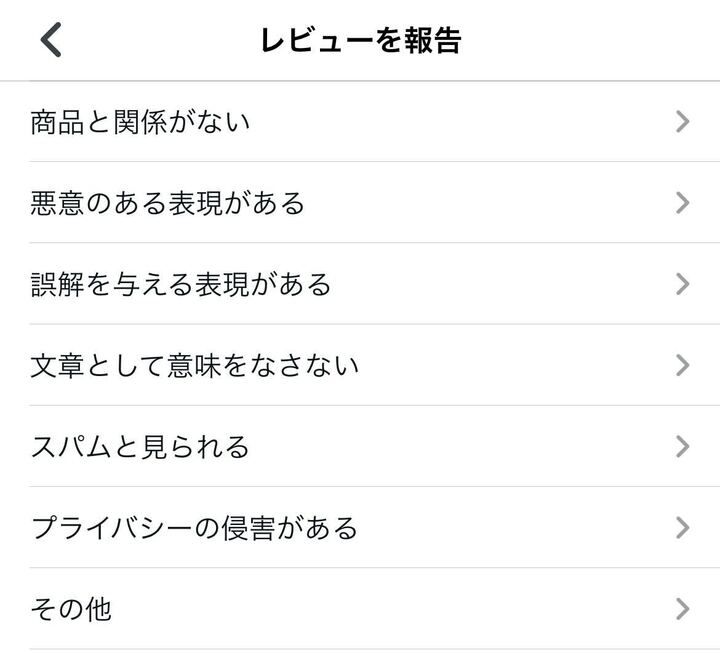Choose the その他 label
720x653 pixels.
point(71,609)
